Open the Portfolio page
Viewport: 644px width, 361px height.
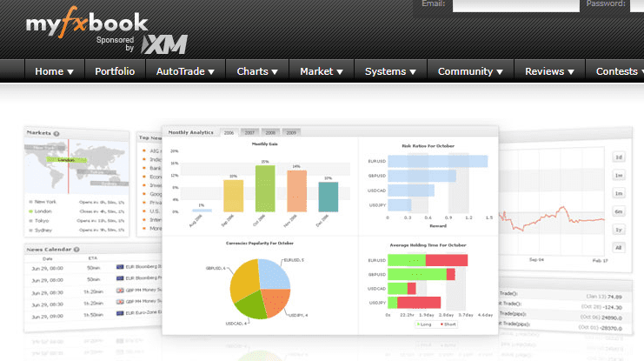115,71
